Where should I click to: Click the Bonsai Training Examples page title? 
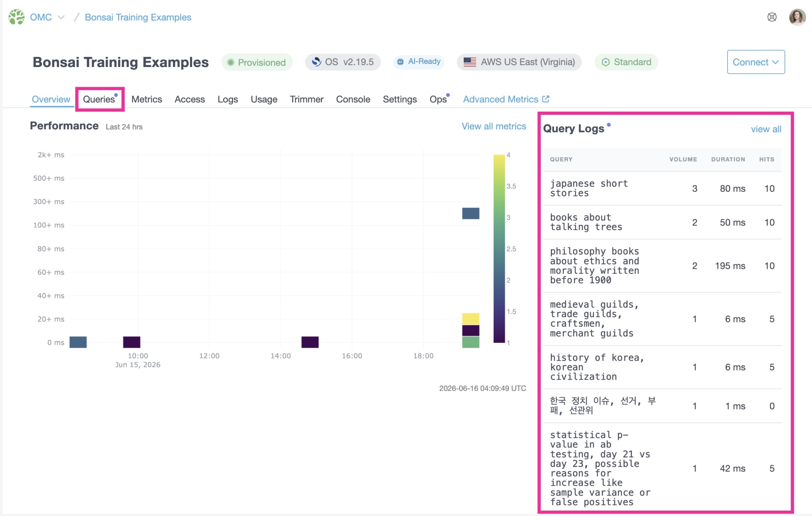[x=120, y=62]
